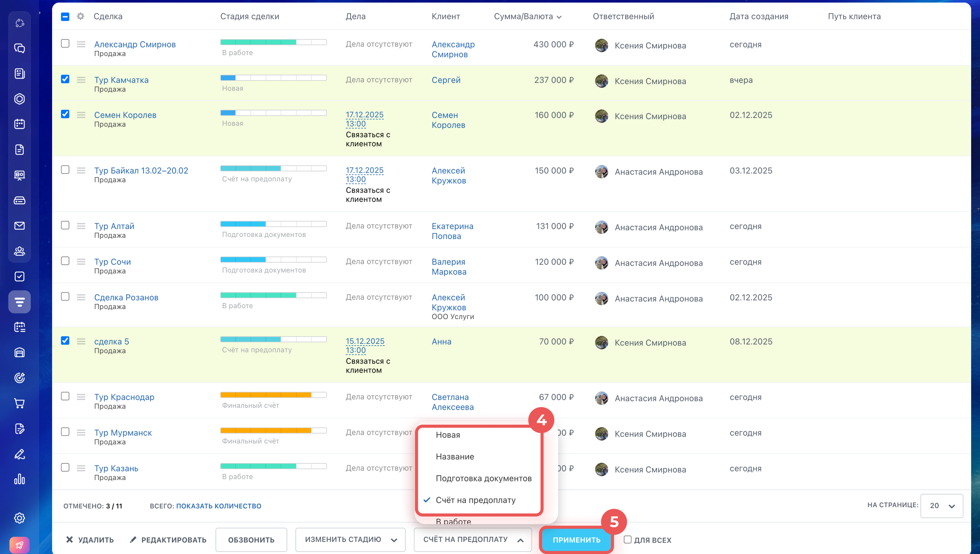980x554 pixels.
Task: Expand the ИЗМЕНИТЬ СТАДИЮ dropdown
Action: (350, 539)
